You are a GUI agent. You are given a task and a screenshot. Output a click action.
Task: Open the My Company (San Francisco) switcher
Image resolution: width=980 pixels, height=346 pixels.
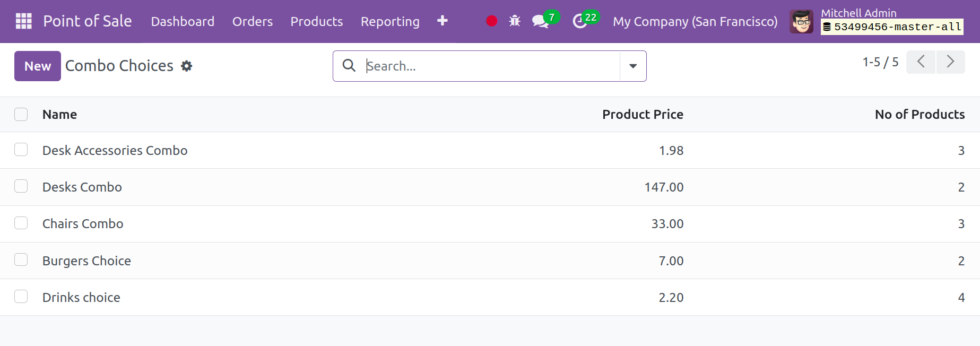click(x=695, y=22)
